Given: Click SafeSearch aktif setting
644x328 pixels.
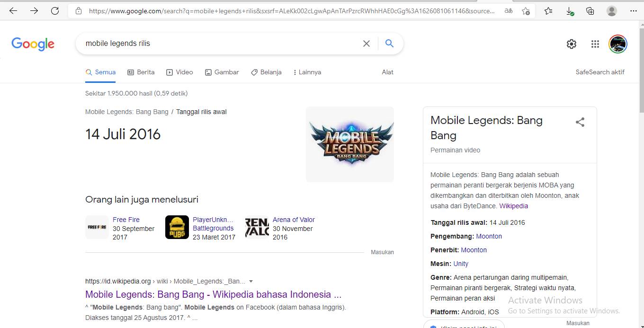Looking at the screenshot, I should click(600, 72).
